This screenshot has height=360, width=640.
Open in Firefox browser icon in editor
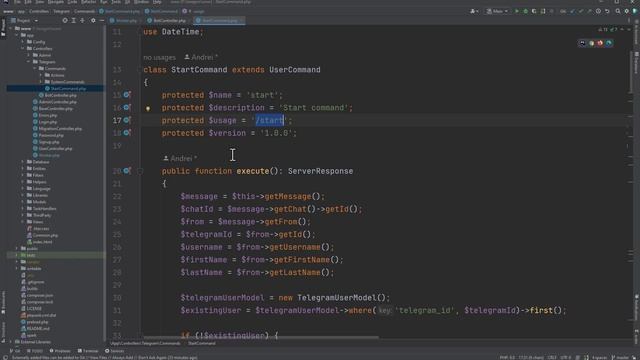(x=600, y=43)
